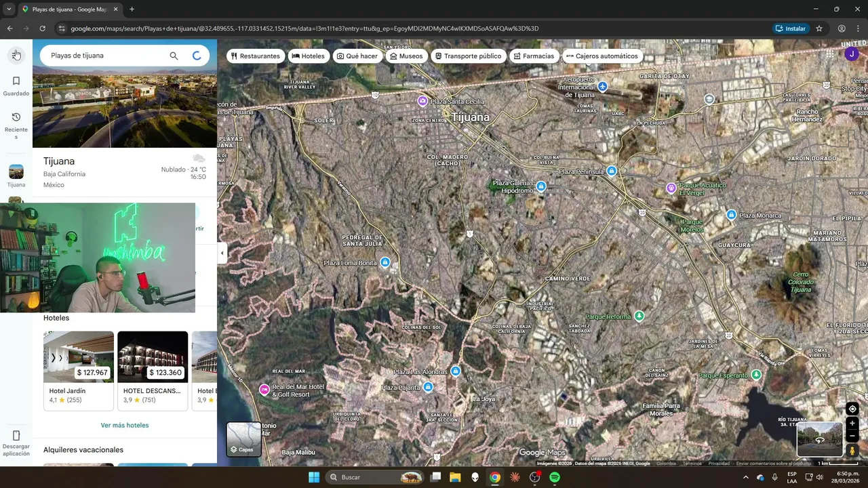Show hidden system tray icons
Screen dimensions: 868x488
(x=746, y=477)
